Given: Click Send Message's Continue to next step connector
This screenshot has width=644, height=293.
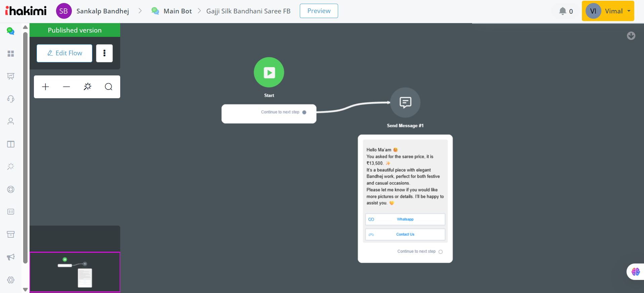Looking at the screenshot, I should pyautogui.click(x=441, y=252).
